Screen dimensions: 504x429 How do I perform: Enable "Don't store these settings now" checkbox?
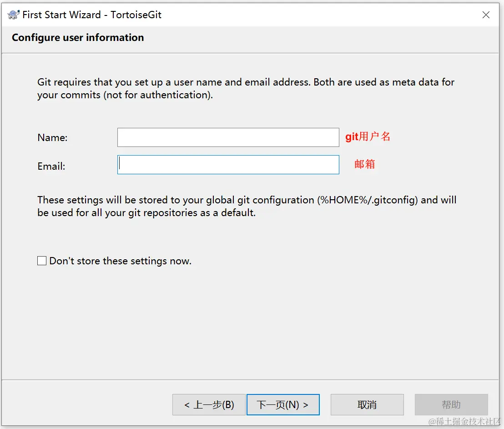(42, 261)
